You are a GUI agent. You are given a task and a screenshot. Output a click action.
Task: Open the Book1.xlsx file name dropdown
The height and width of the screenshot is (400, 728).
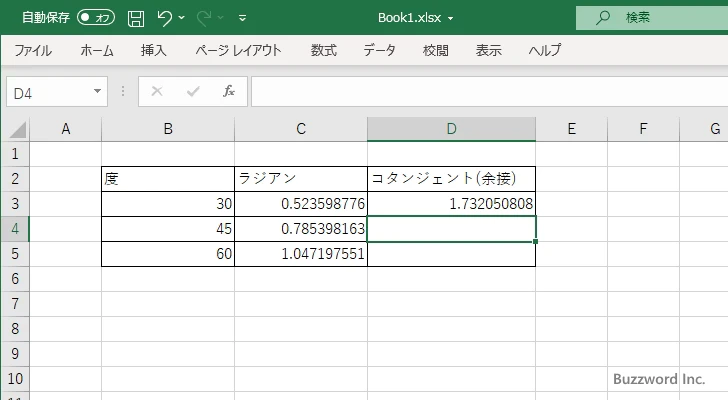point(450,19)
